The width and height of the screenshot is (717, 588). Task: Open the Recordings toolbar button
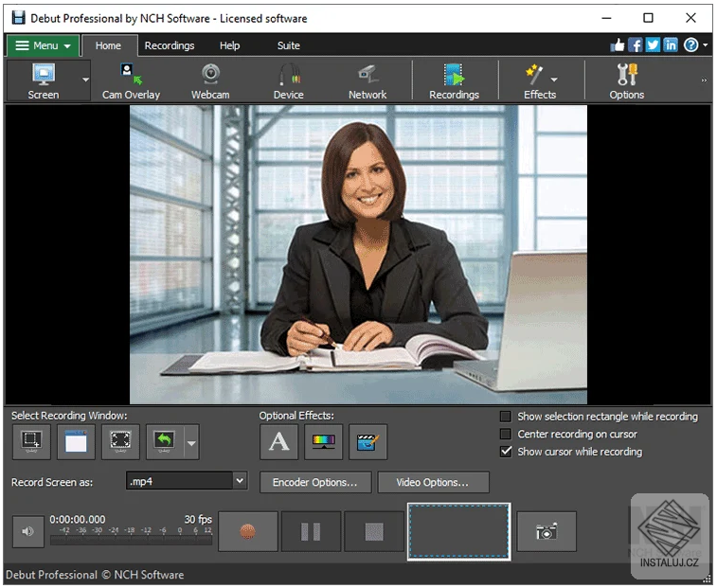(x=454, y=80)
